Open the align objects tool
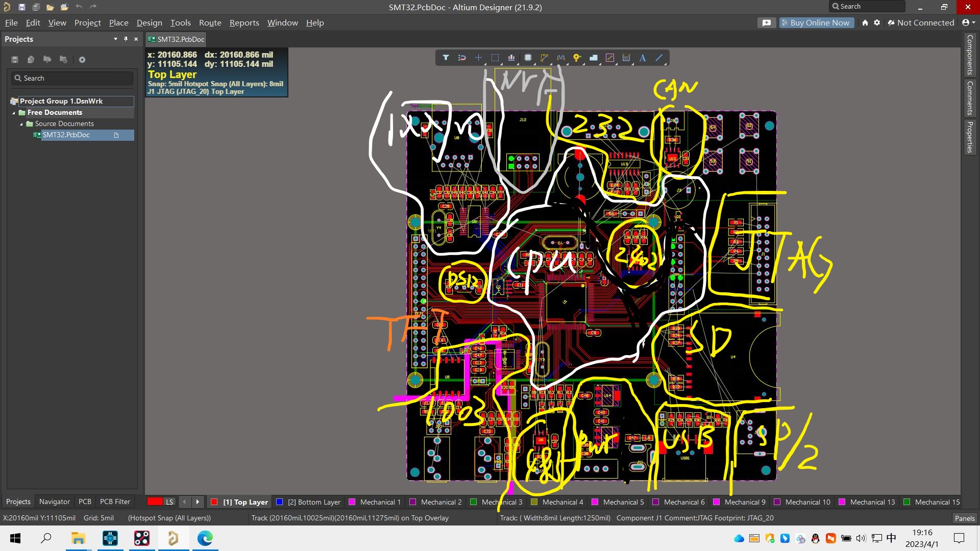 click(511, 58)
